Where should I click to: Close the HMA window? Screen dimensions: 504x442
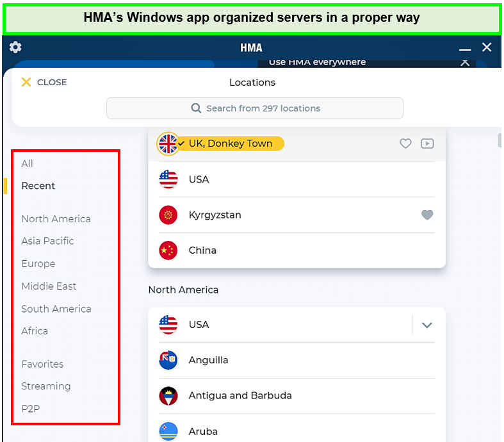pos(487,47)
